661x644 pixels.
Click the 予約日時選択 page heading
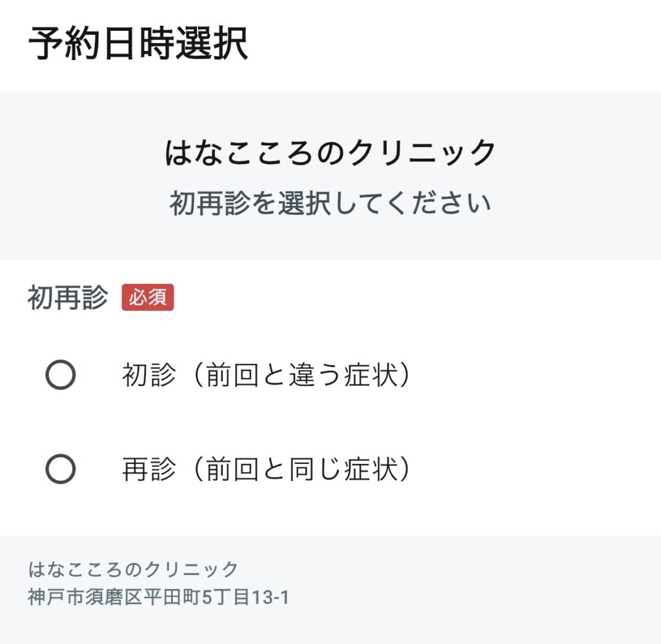[138, 44]
